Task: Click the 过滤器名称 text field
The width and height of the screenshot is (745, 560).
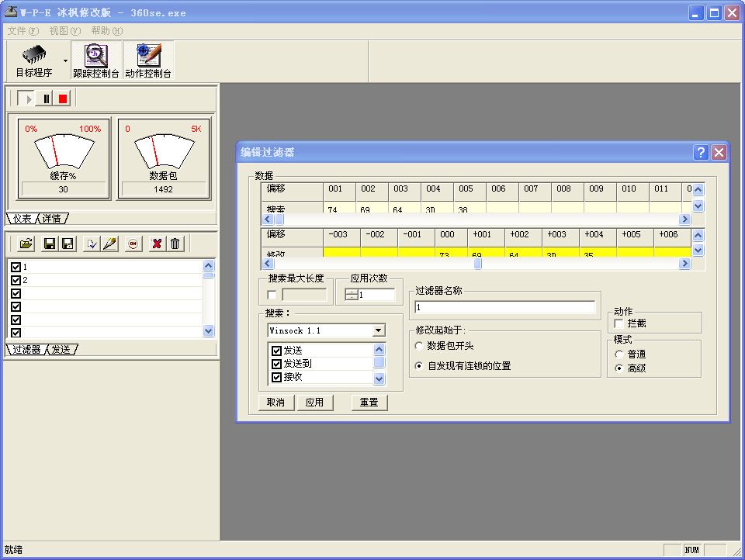Action: pyautogui.click(x=505, y=307)
